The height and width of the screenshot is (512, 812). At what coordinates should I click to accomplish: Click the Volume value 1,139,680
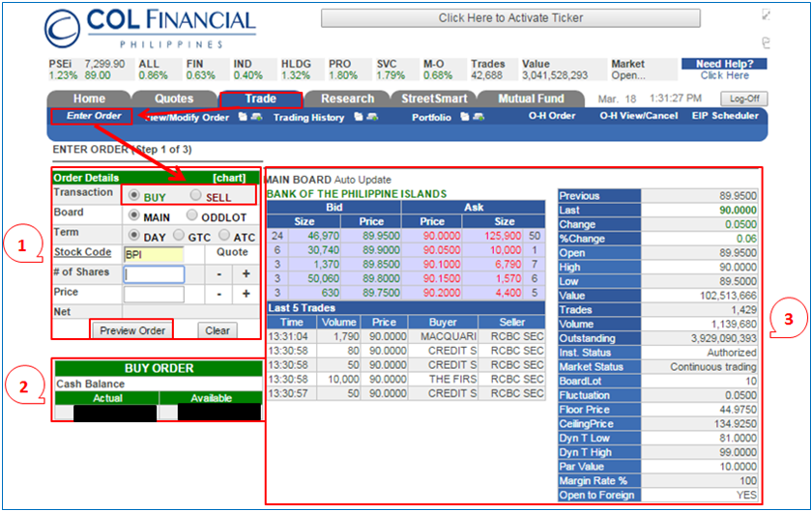(x=734, y=324)
